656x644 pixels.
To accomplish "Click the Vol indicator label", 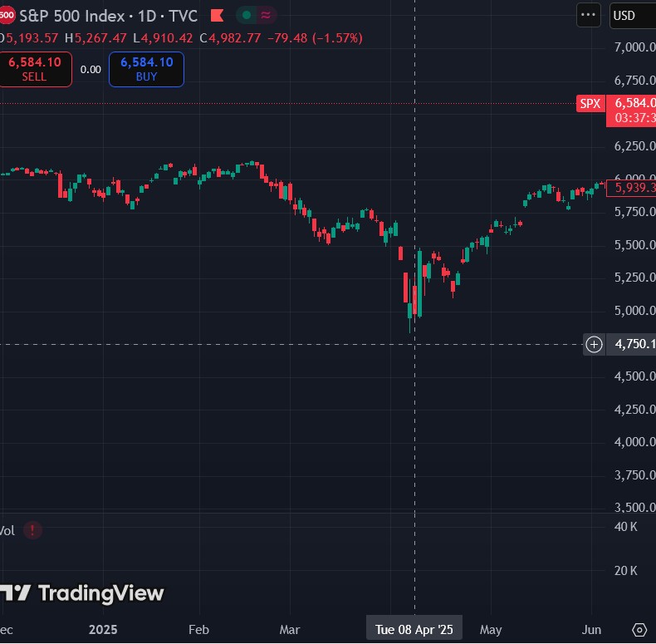I will pos(7,531).
